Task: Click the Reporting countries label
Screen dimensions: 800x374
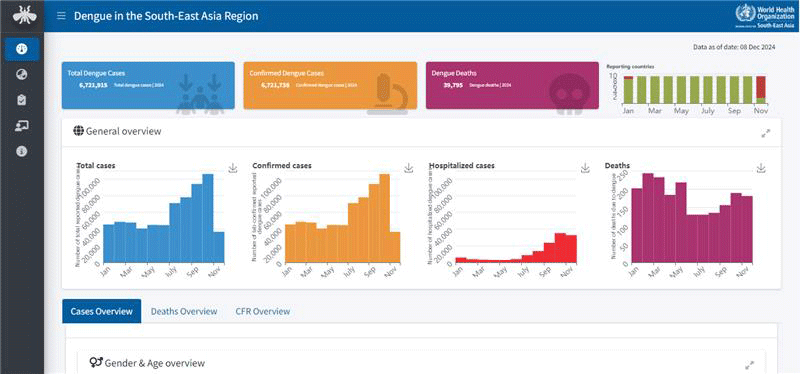Action: pos(631,66)
